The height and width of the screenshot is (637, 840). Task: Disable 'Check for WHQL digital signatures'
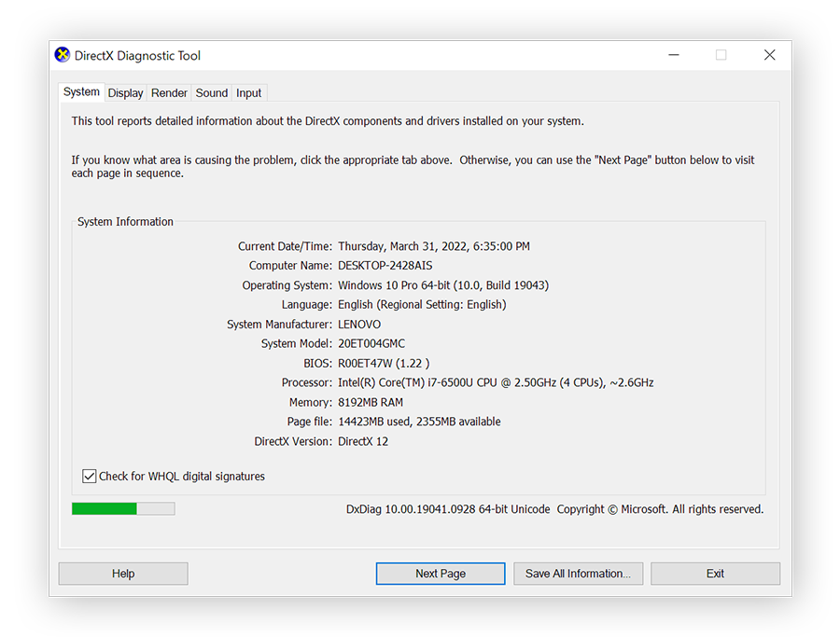89,476
